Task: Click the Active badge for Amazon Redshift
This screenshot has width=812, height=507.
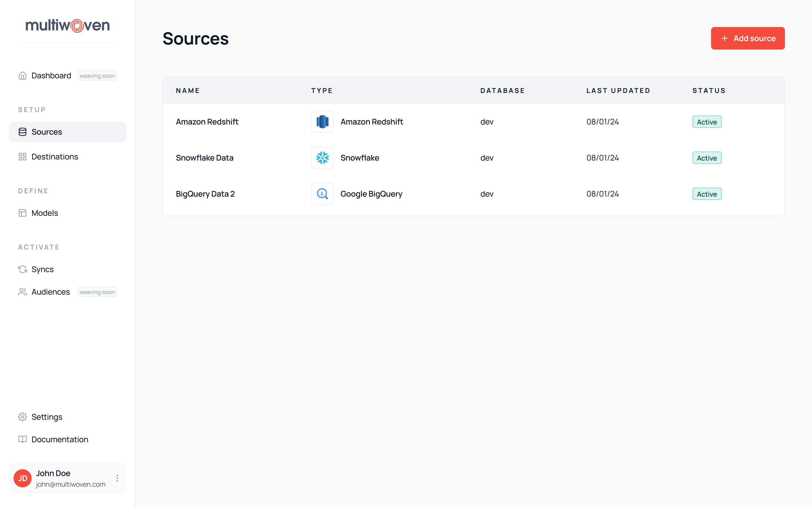Action: 707,122
